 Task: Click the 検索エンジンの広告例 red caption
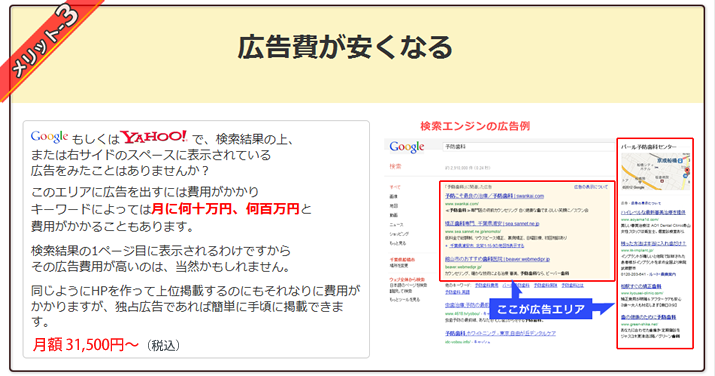click(x=475, y=126)
